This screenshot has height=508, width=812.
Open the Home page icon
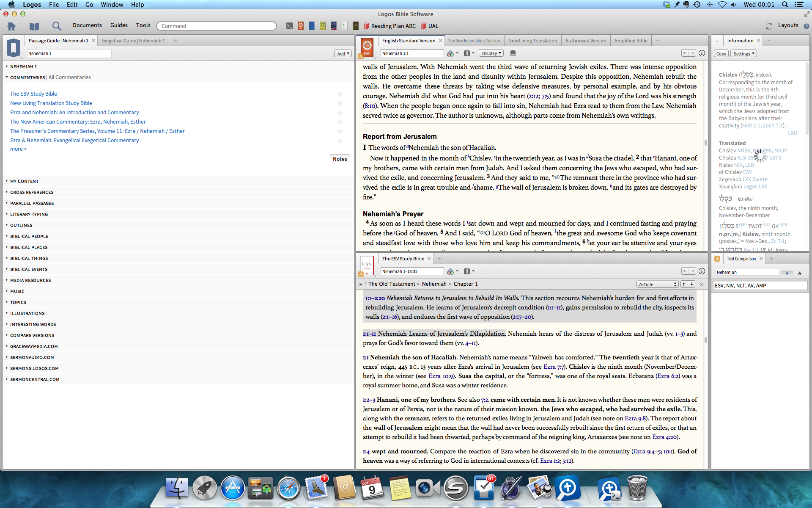(x=11, y=26)
